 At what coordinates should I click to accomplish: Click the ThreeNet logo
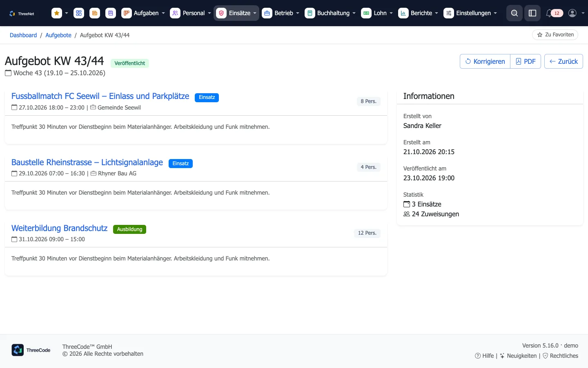click(22, 13)
